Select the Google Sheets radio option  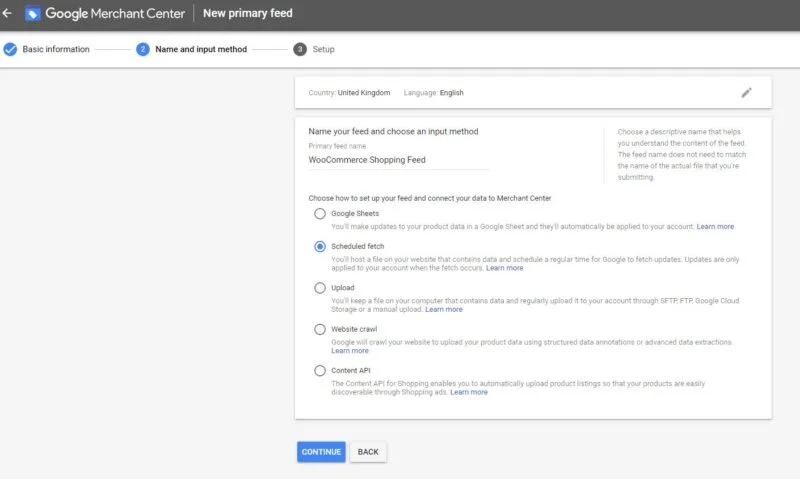coord(320,214)
